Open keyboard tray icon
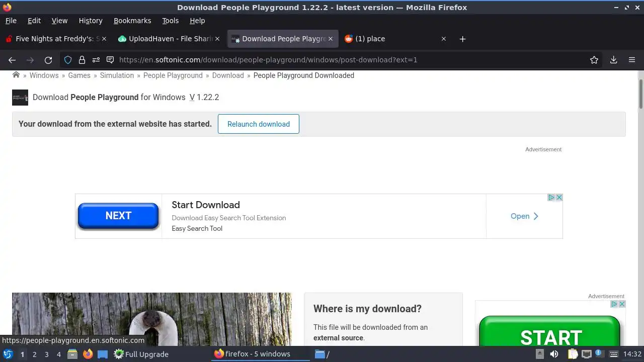The height and width of the screenshot is (362, 644). click(614, 354)
